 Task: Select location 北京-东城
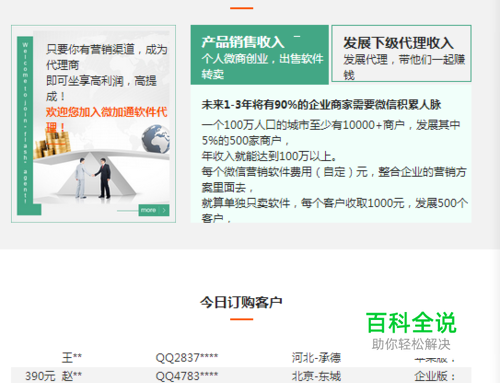tap(316, 376)
